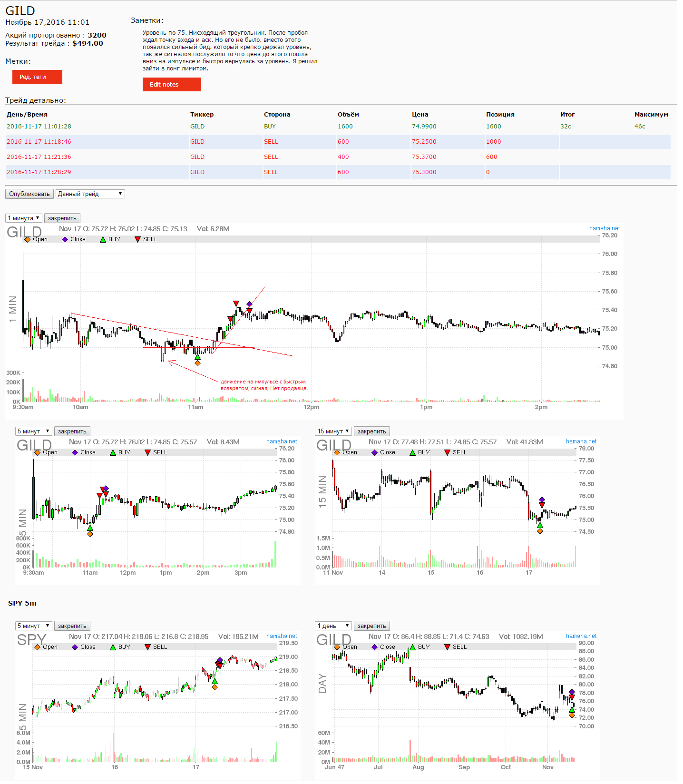This screenshot has width=683, height=784.
Task: Click the red SELL triangle in the 1 MIN chart legend
Action: click(138, 239)
